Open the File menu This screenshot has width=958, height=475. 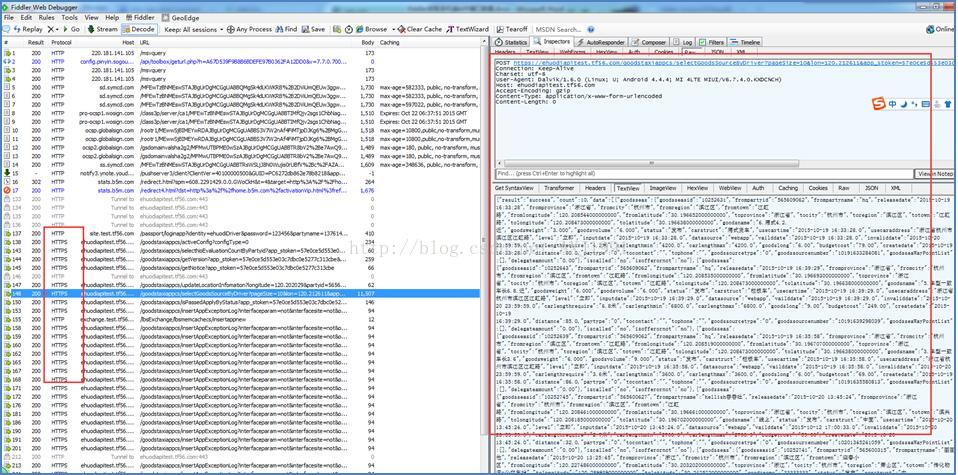(x=9, y=18)
